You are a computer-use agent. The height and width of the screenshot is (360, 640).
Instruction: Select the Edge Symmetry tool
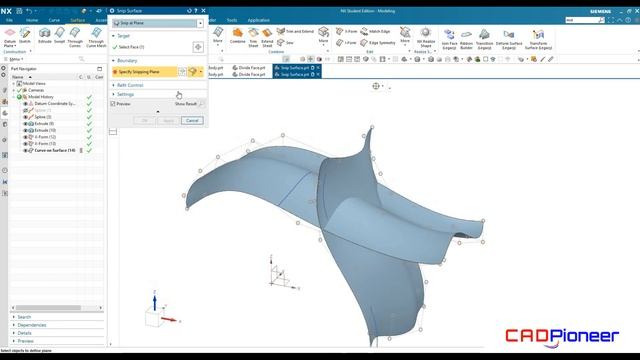[378, 42]
